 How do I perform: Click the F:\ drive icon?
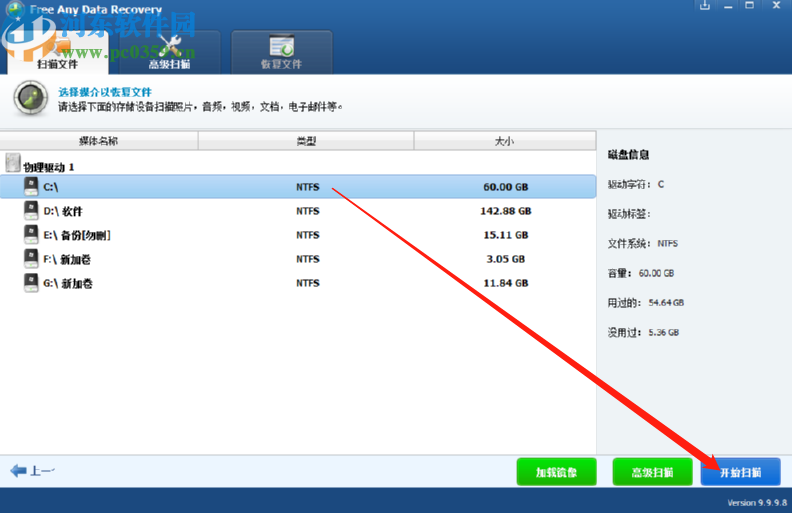(x=31, y=259)
